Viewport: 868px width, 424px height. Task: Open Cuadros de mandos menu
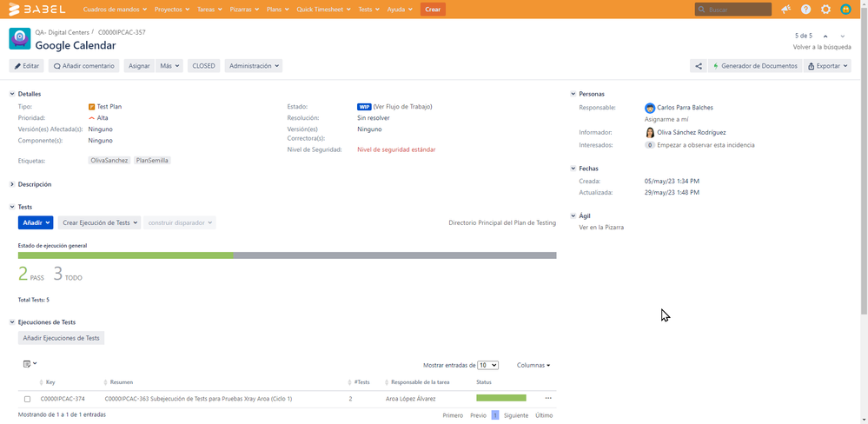tap(116, 10)
